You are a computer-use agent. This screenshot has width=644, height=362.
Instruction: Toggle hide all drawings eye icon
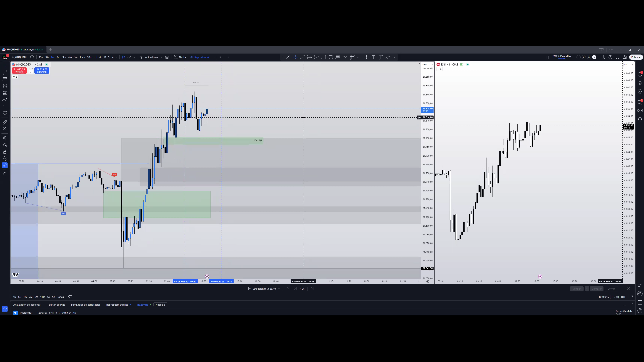[5, 158]
